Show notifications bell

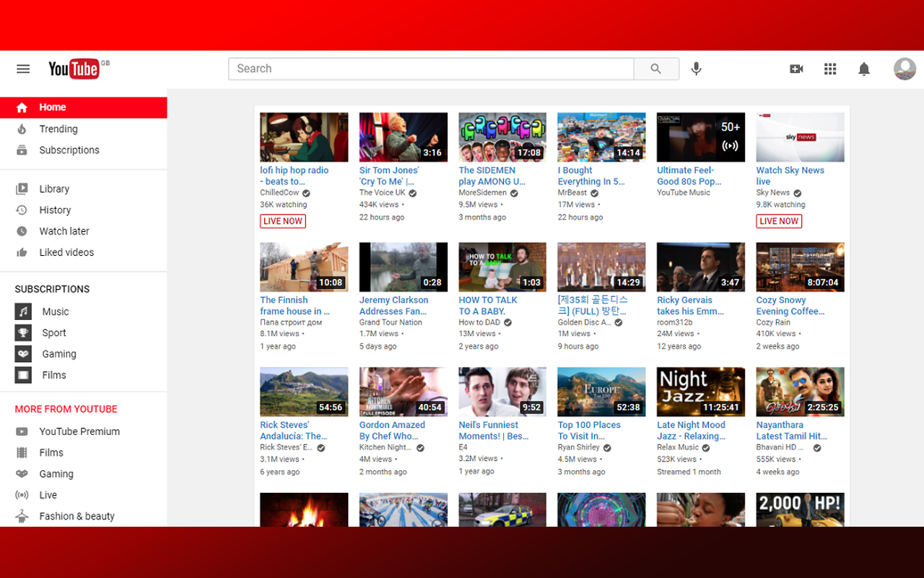(x=863, y=69)
